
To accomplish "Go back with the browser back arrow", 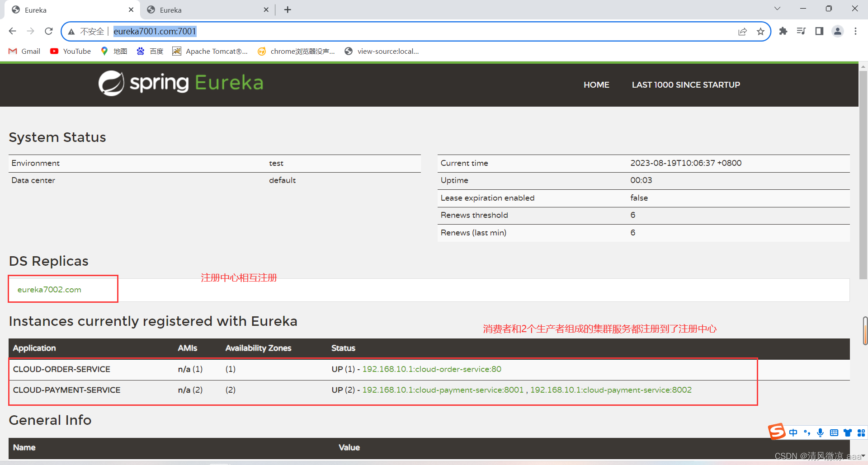I will click(13, 31).
